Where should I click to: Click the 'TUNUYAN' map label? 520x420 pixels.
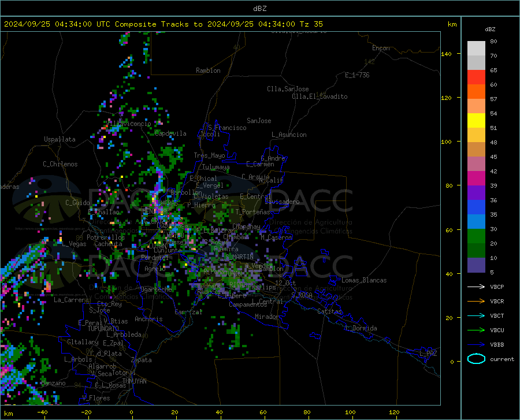pyautogui.click(x=134, y=381)
